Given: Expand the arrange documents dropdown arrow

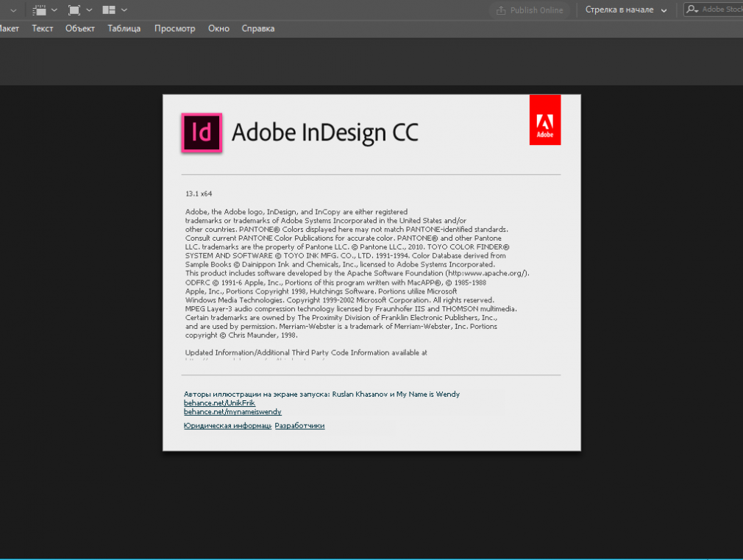Looking at the screenshot, I should pyautogui.click(x=124, y=10).
